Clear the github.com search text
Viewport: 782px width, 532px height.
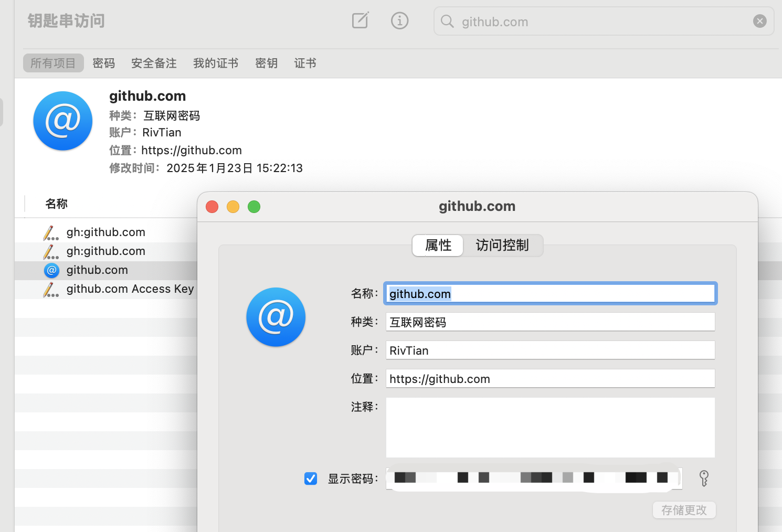759,21
